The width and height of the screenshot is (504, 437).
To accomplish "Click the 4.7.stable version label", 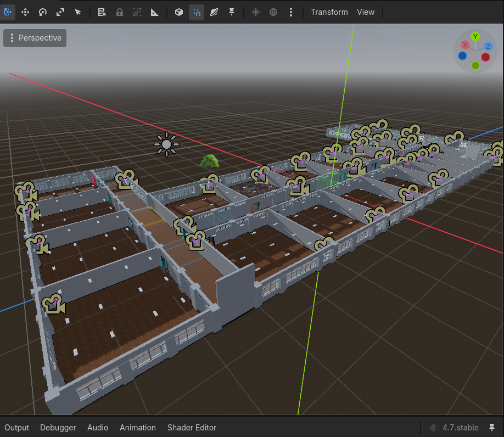I will (x=460, y=428).
